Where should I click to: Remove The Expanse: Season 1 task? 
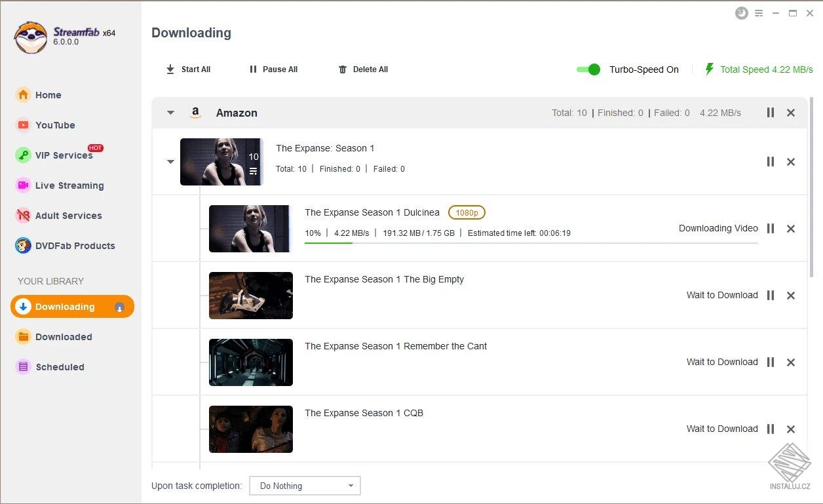791,162
